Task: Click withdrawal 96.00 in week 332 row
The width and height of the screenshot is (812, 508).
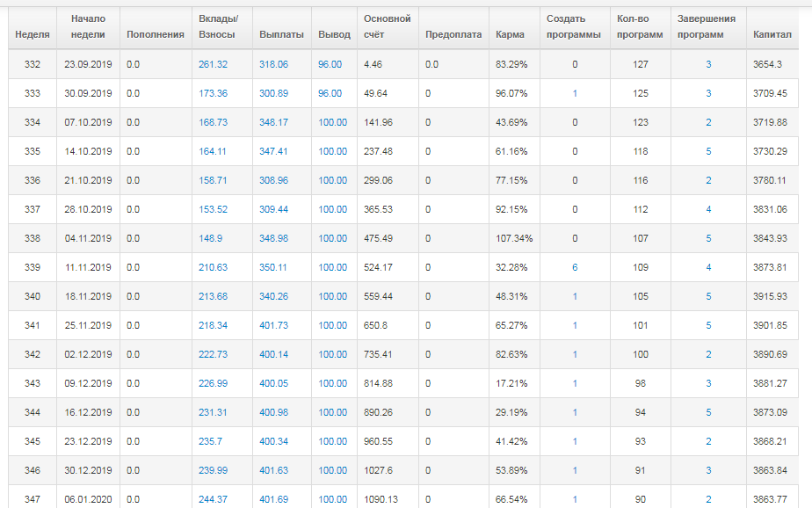Action: coord(330,64)
